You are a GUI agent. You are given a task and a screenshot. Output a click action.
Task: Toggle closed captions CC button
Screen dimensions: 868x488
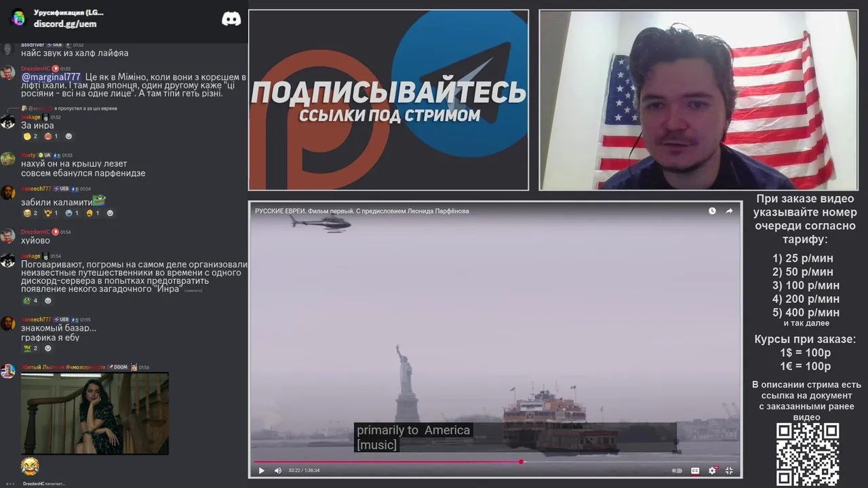pyautogui.click(x=695, y=470)
